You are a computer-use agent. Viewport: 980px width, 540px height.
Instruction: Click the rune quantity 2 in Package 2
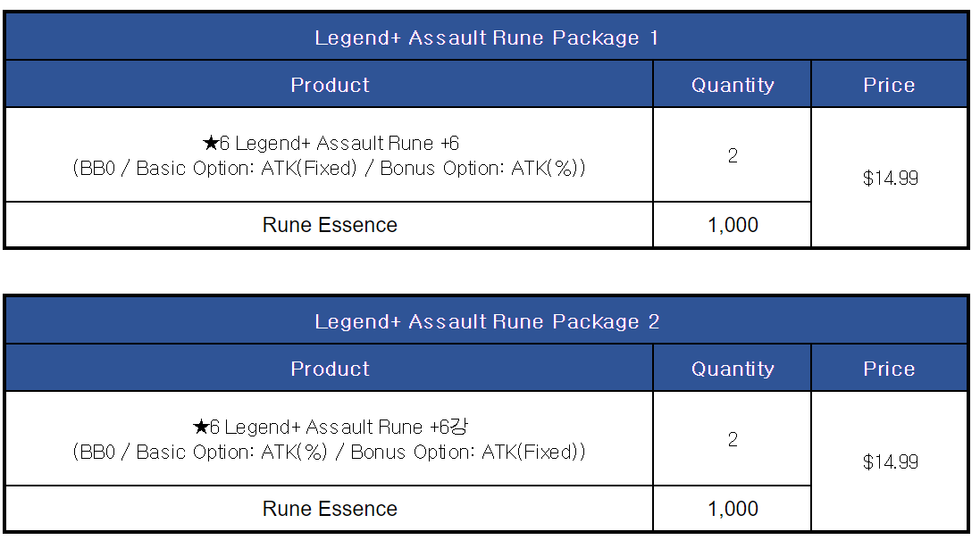[733, 439]
